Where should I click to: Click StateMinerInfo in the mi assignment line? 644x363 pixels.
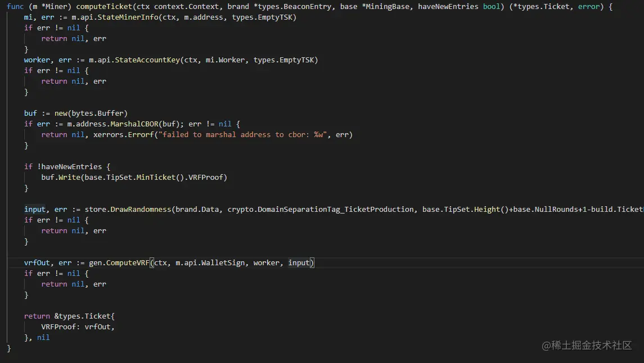point(128,17)
